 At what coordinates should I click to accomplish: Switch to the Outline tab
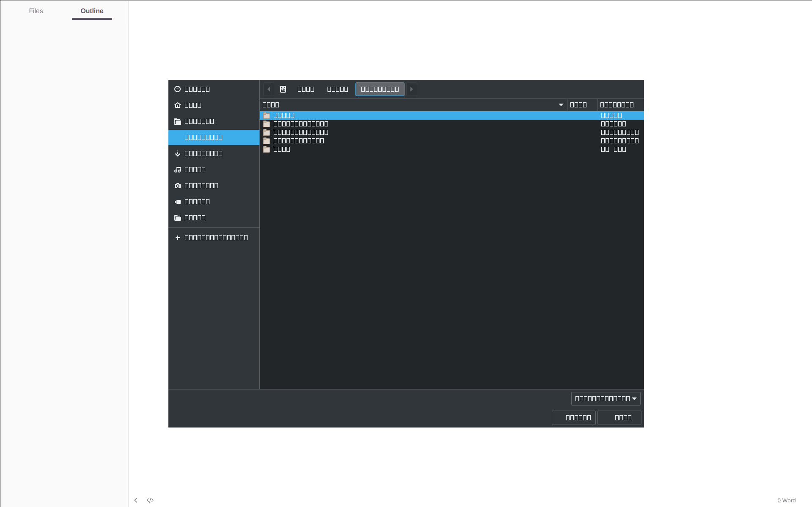point(92,11)
